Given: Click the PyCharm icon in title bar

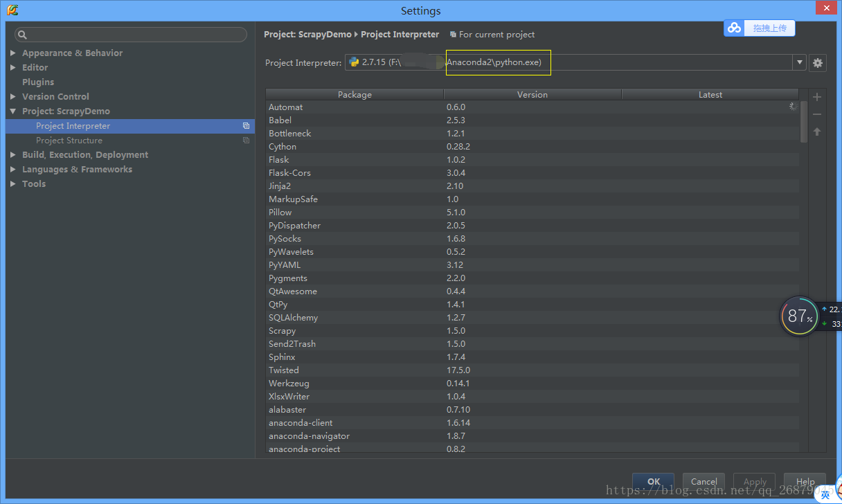Looking at the screenshot, I should coord(12,10).
